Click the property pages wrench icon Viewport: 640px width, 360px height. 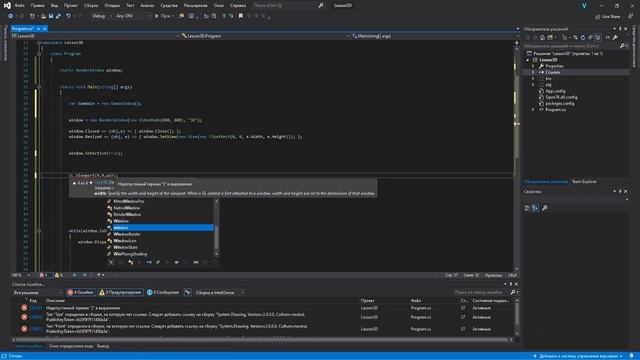tap(544, 208)
